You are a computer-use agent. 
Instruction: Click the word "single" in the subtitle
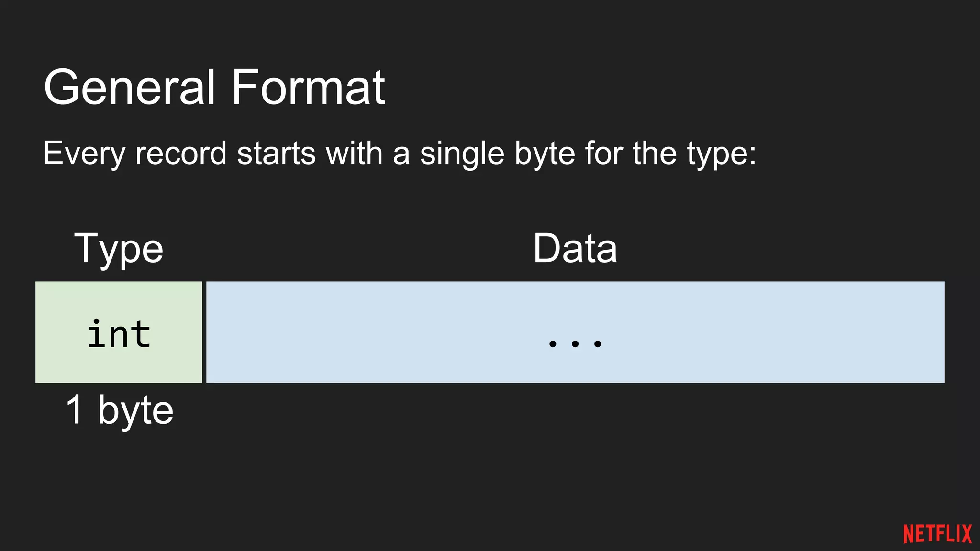[x=462, y=154]
